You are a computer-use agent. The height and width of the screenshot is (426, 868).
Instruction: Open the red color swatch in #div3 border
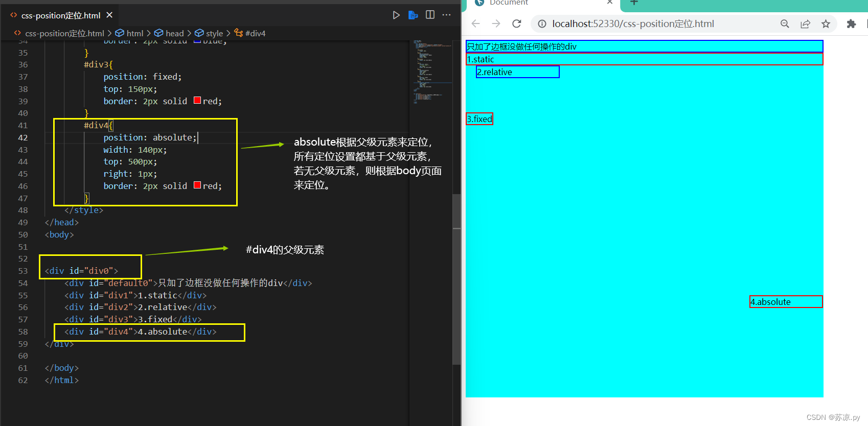pos(197,101)
